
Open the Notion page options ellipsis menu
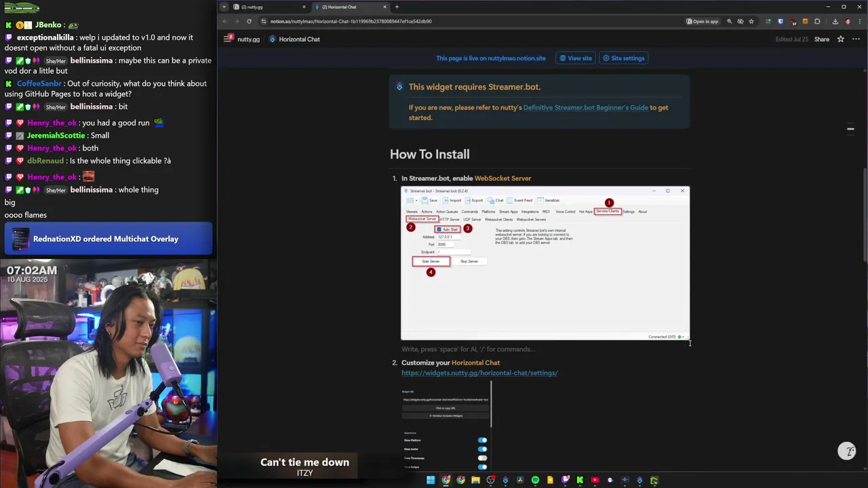[x=857, y=39]
